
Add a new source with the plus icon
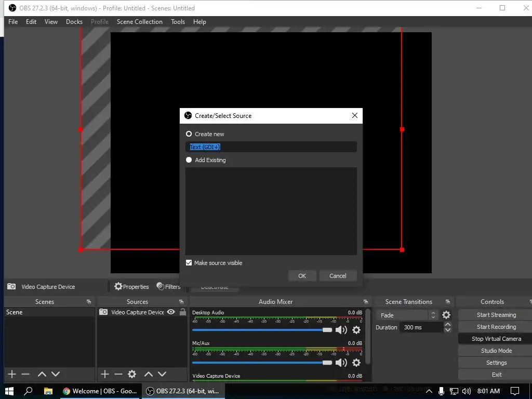point(105,374)
